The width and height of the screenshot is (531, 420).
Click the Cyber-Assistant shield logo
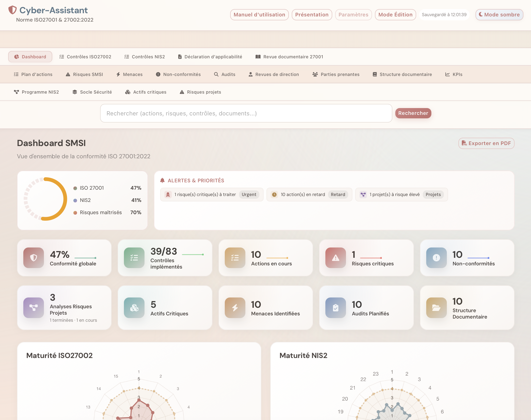(x=12, y=10)
